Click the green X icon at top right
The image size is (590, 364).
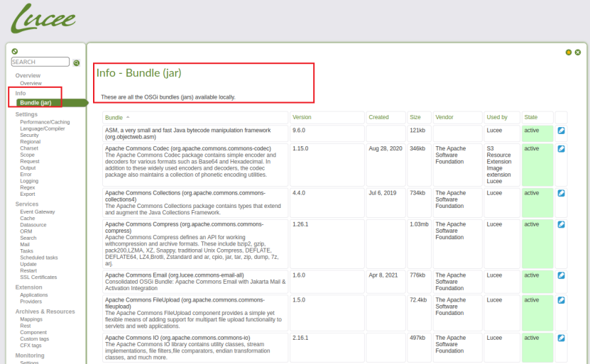pyautogui.click(x=578, y=53)
